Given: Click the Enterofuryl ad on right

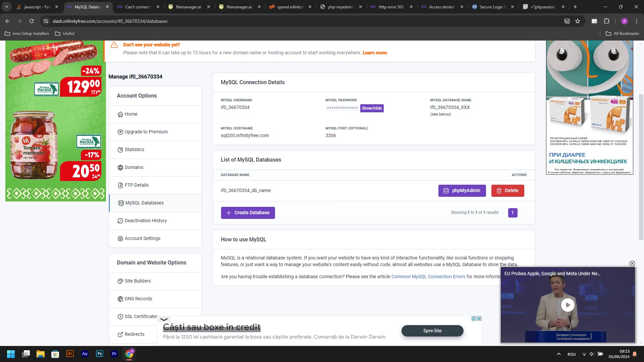Looking at the screenshot, I should pos(590,107).
